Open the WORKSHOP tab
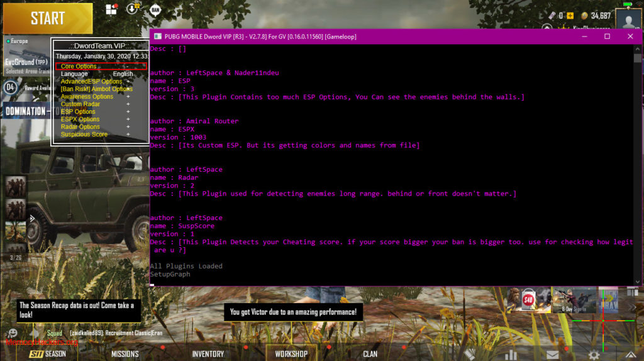Viewport: 644px width, 361px height. [x=291, y=353]
